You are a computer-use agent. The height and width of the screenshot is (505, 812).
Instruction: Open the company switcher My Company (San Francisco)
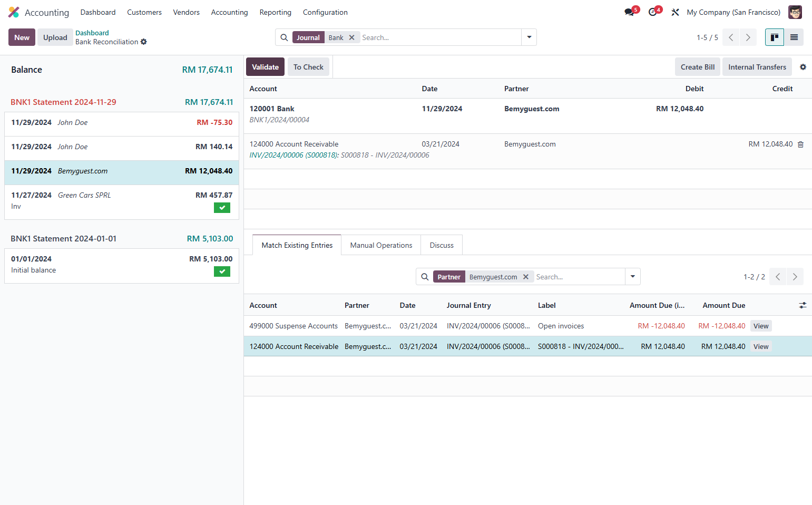coord(733,12)
